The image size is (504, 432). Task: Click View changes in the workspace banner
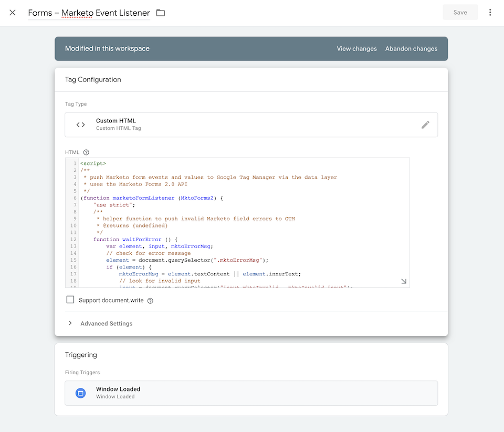pyautogui.click(x=356, y=48)
